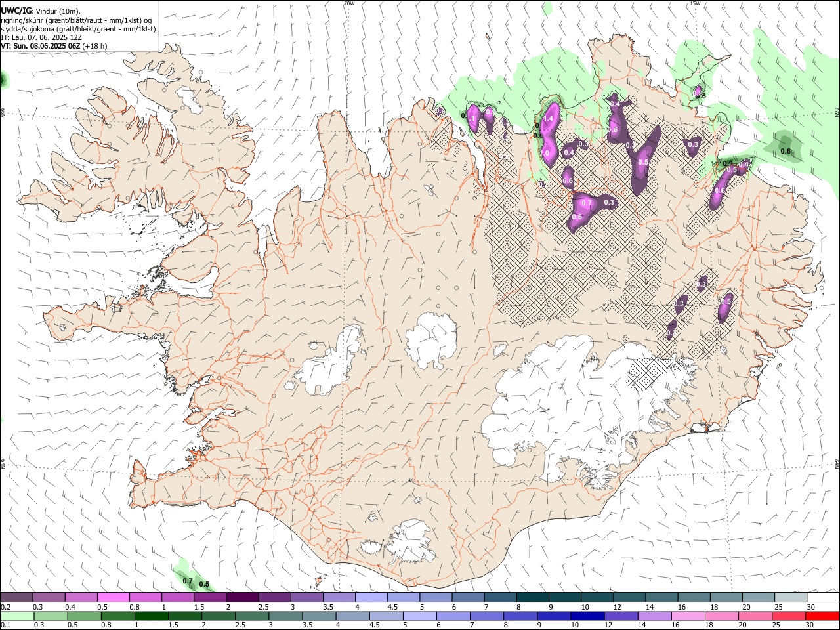Pick the dull purple 0.2 swatch on upper scale

pos(16,598)
